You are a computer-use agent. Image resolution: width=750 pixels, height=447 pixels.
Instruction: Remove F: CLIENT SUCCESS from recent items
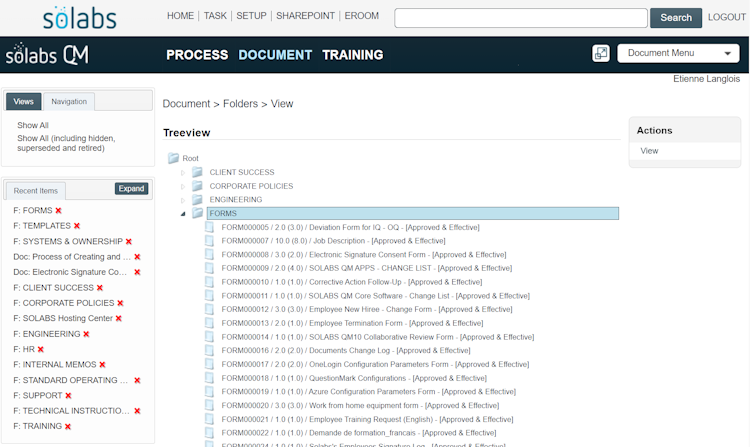(x=99, y=288)
